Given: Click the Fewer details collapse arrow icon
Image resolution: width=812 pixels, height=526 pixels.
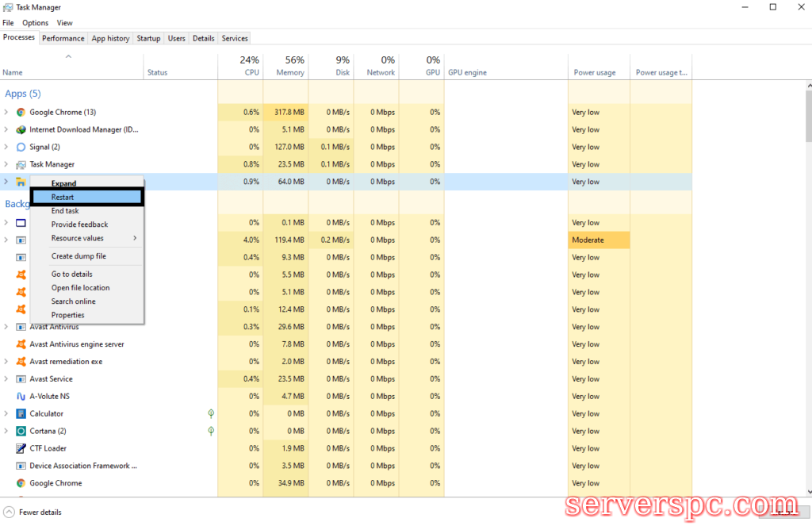Looking at the screenshot, I should tap(9, 512).
